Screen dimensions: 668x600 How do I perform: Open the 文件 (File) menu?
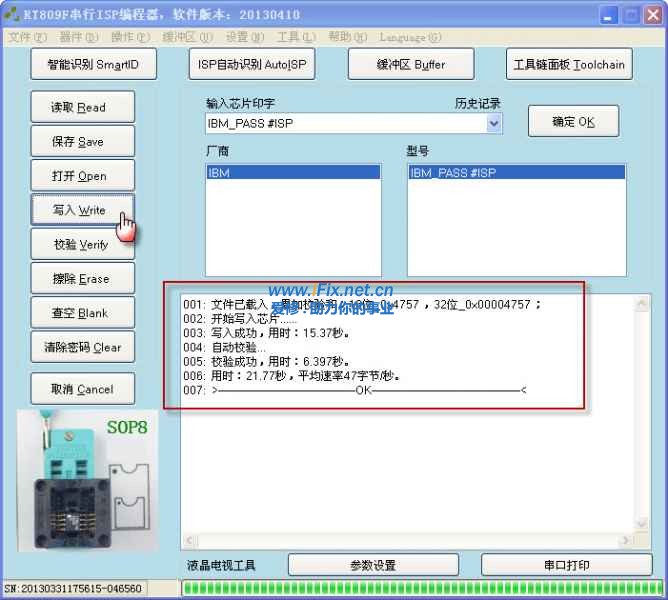pos(27,37)
